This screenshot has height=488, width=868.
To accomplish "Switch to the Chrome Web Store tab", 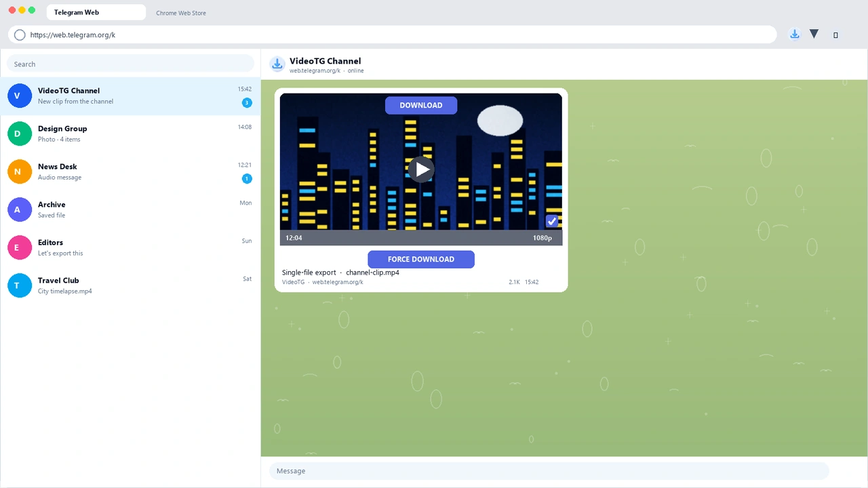I will [x=181, y=13].
